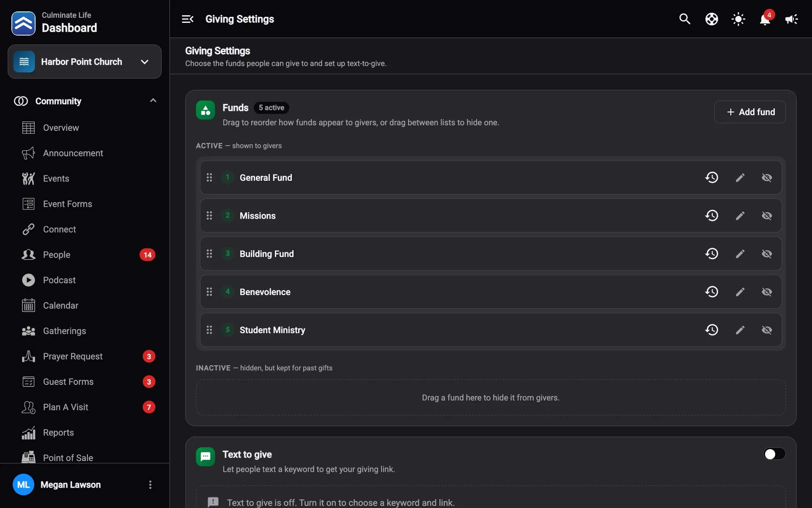Select the Benevolence fund name
The image size is (812, 508).
coord(265,292)
